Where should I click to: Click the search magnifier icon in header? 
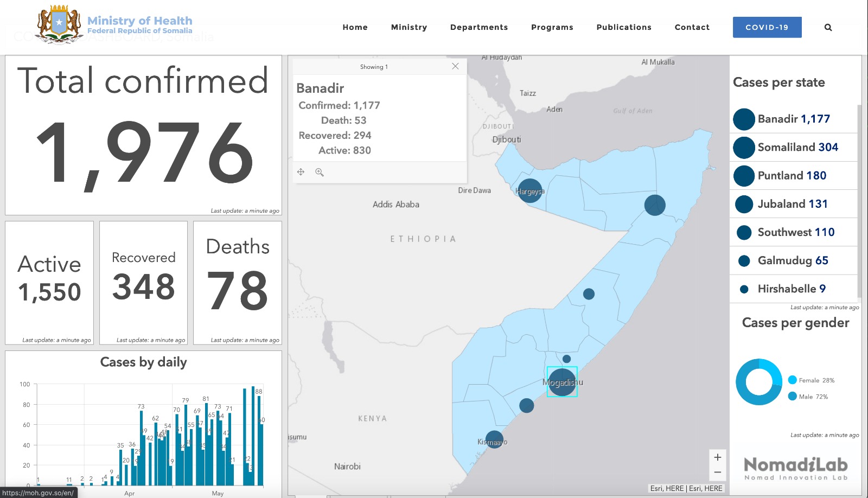point(828,27)
